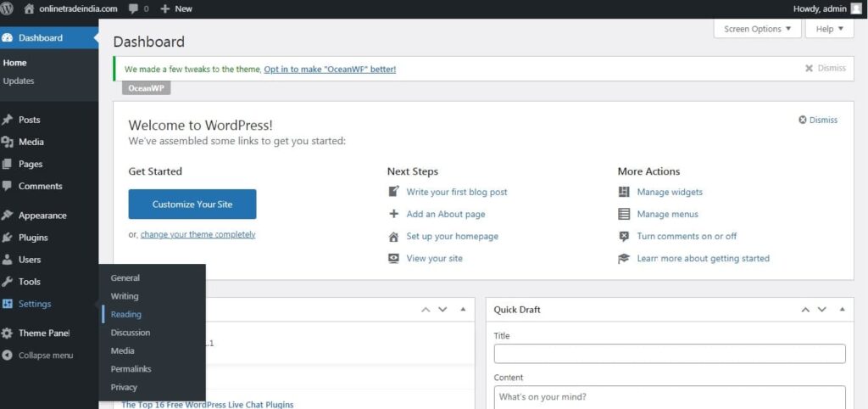Click the Comments icon in sidebar

click(x=7, y=186)
